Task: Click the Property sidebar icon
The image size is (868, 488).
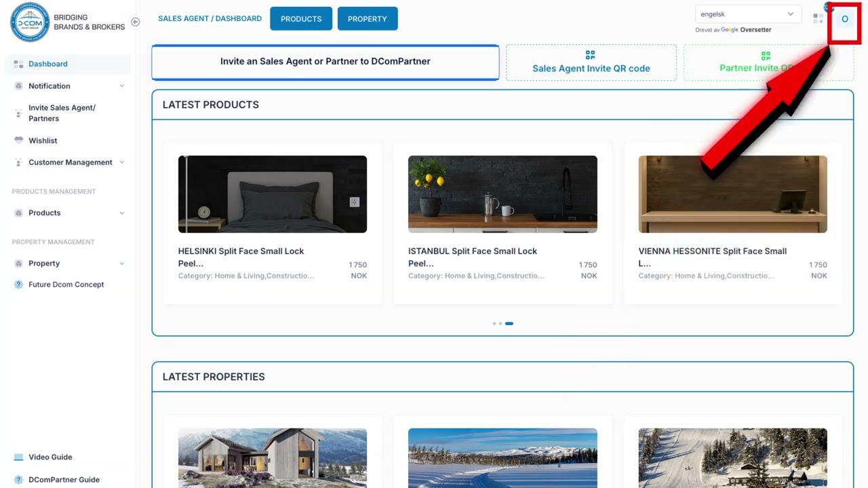Action: [x=18, y=264]
